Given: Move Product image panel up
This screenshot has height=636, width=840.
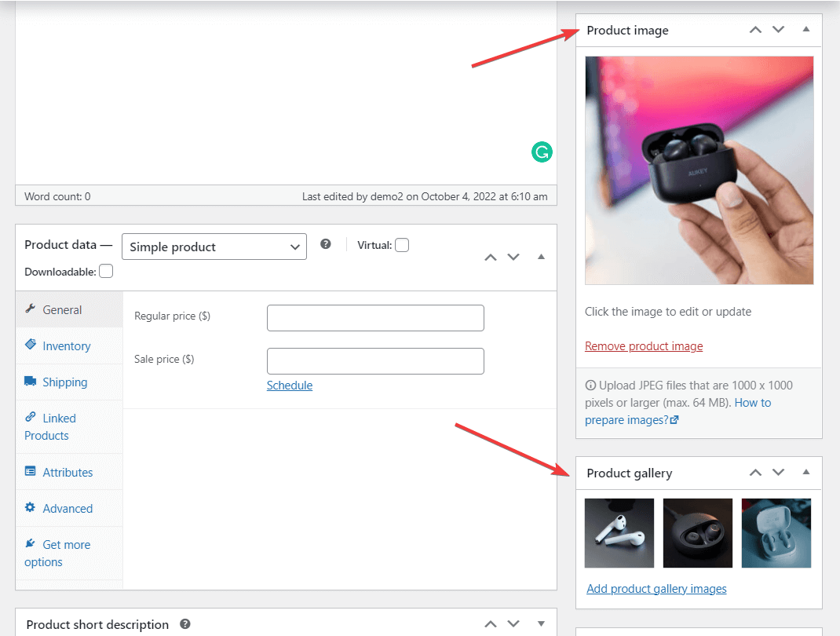Looking at the screenshot, I should 755,30.
